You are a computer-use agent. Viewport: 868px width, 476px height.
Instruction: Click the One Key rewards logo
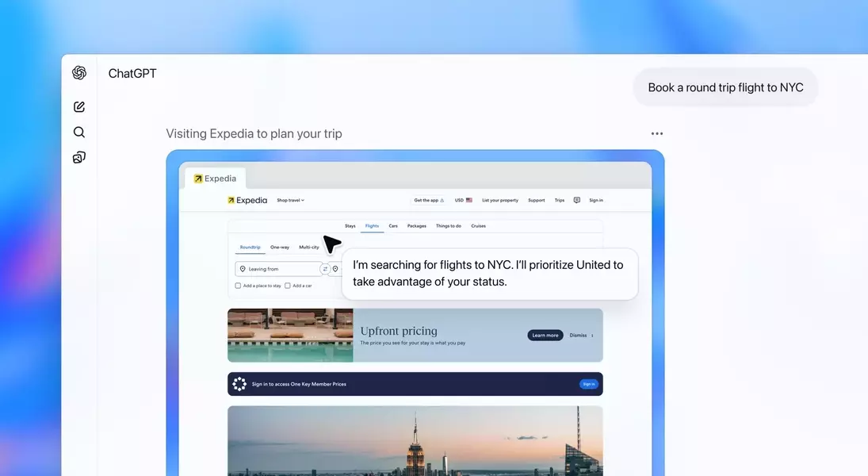coord(239,384)
